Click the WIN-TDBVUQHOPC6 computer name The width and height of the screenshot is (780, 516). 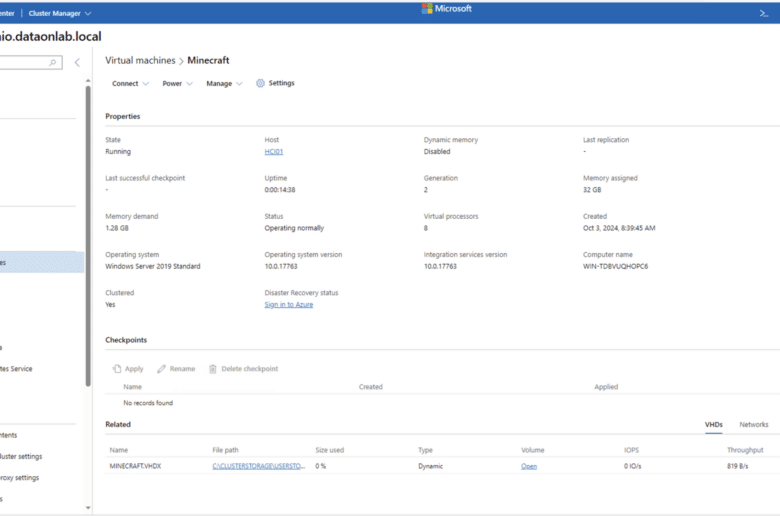tap(615, 266)
